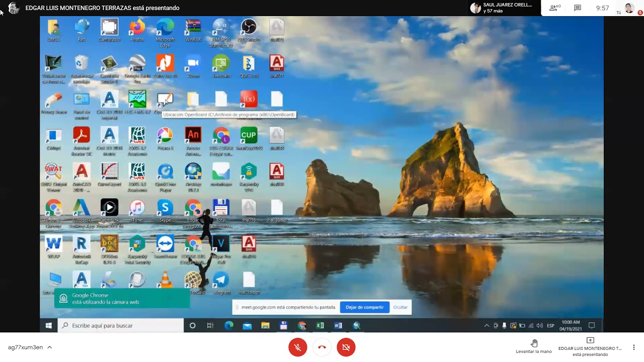Viewport: 644px width, 362px height.
Task: Select the OBS Studio desktop shortcut
Action: (x=249, y=30)
